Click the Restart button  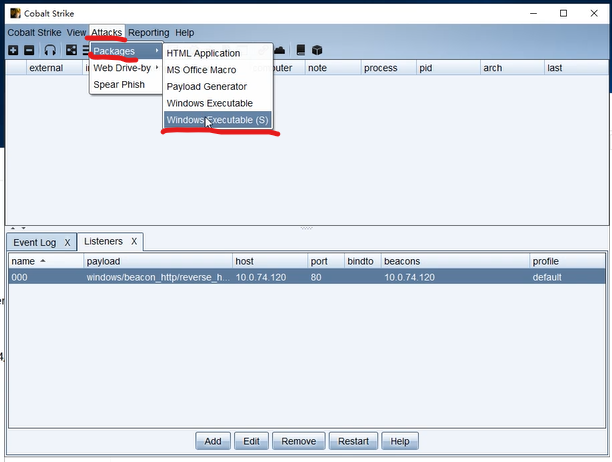coord(353,441)
